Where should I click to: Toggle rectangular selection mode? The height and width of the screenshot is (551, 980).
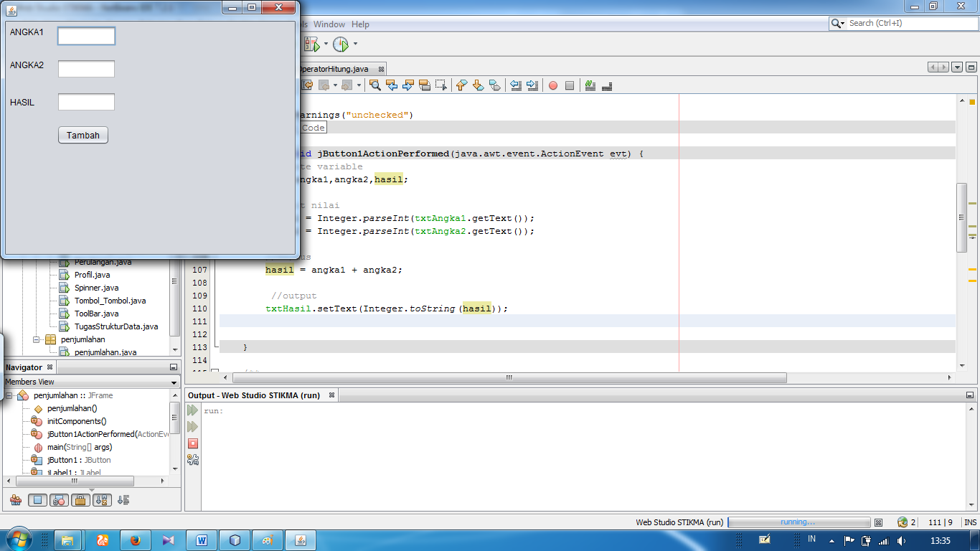point(442,85)
